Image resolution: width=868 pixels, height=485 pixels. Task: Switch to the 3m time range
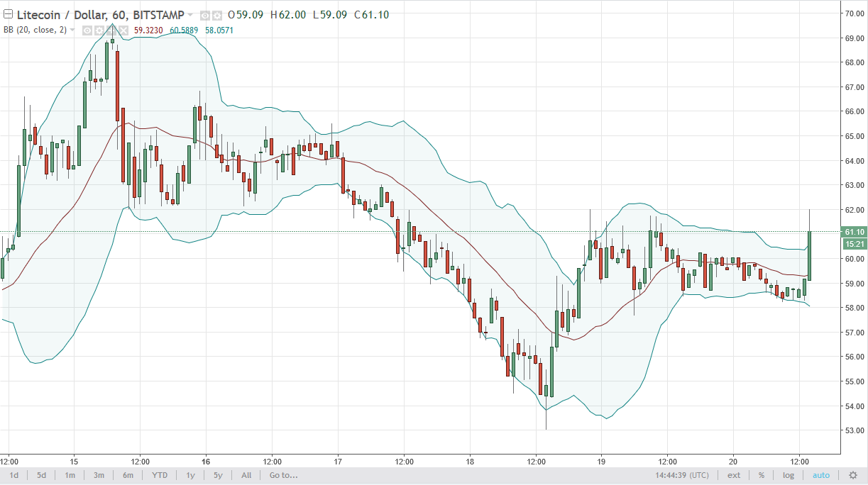click(99, 475)
